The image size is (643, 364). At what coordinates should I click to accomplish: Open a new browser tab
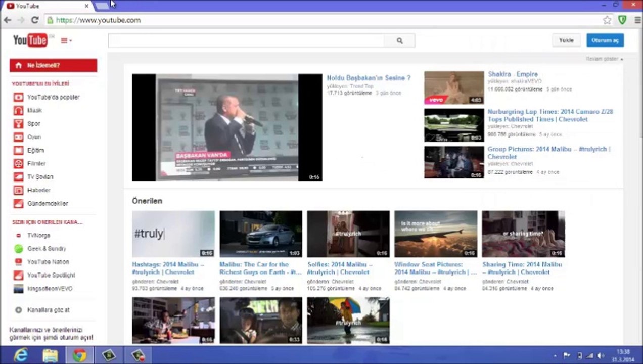point(102,6)
